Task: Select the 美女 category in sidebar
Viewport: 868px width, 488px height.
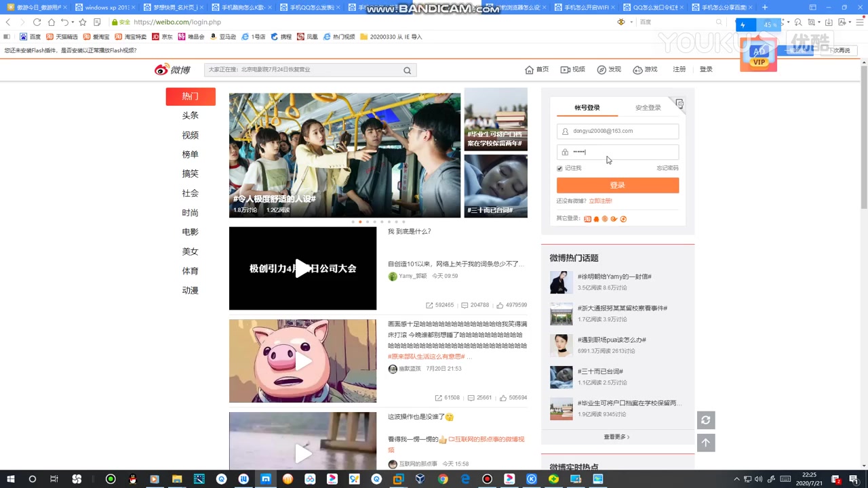Action: click(x=191, y=251)
